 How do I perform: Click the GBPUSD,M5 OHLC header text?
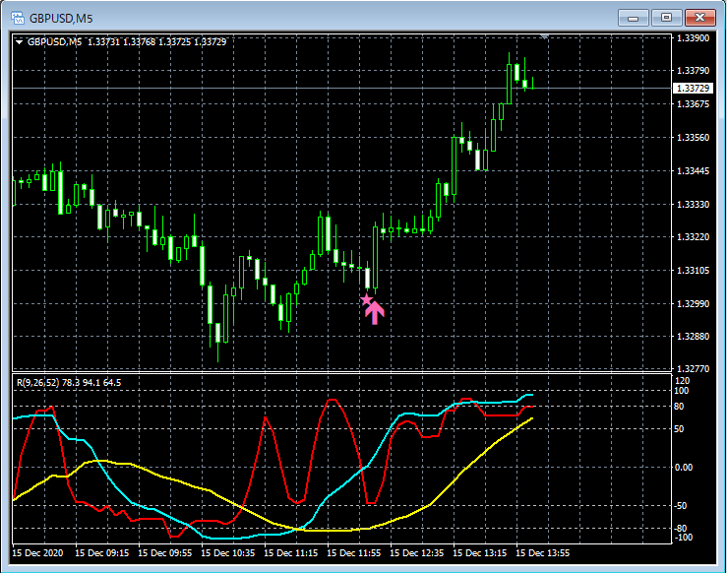126,41
